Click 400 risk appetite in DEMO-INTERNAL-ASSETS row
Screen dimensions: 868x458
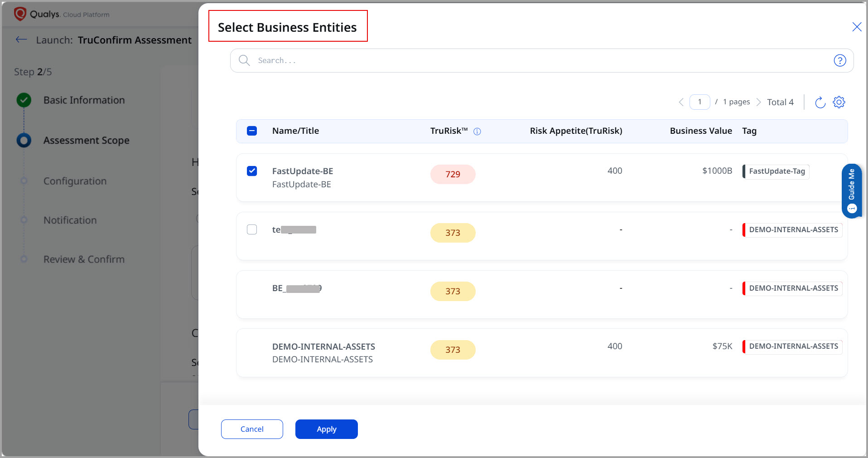(x=615, y=346)
